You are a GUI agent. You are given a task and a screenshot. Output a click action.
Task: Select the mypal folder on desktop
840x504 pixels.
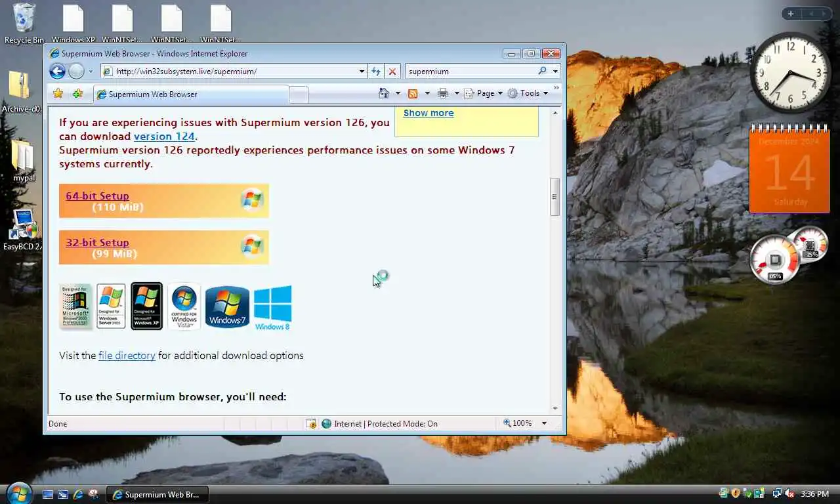(x=24, y=161)
